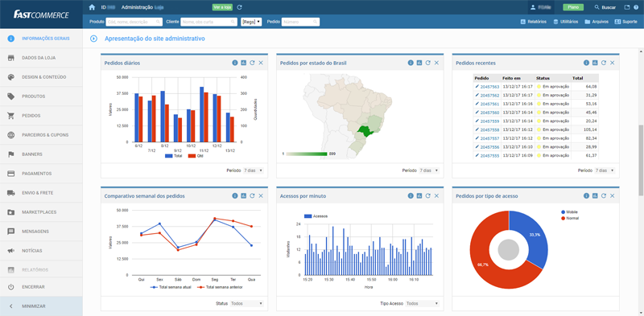Click the green Plano button

coord(573,7)
